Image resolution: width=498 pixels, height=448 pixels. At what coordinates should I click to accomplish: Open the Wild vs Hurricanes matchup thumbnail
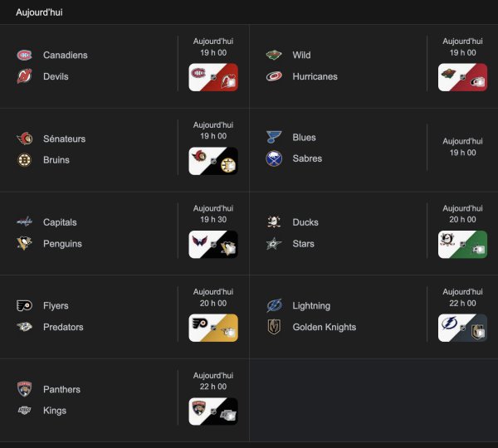tap(462, 78)
